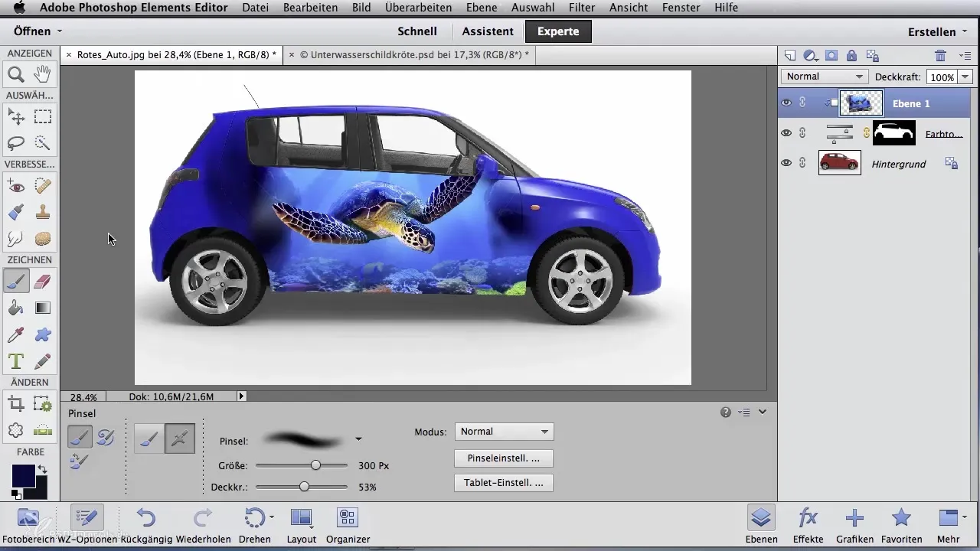Select the Crop tool

click(16, 403)
